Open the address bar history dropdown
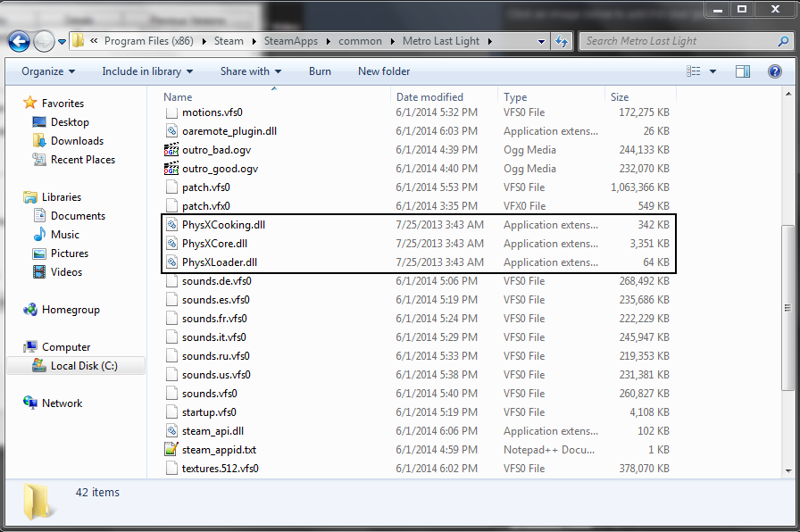800x532 pixels. (x=541, y=42)
